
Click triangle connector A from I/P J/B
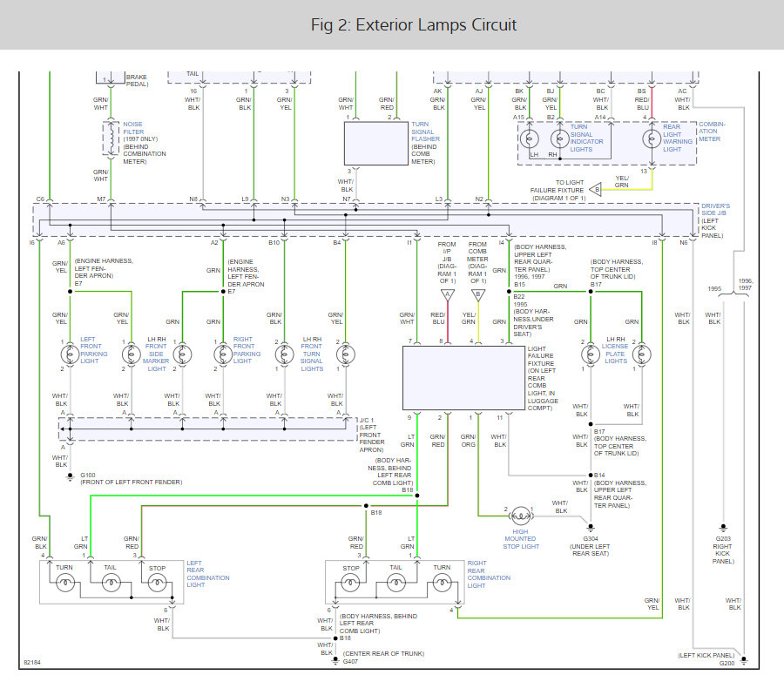click(448, 295)
